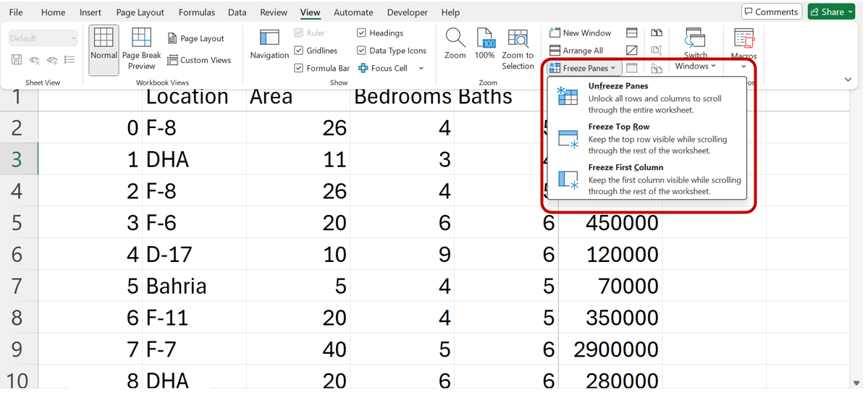Switch to the Insert tab

click(90, 12)
